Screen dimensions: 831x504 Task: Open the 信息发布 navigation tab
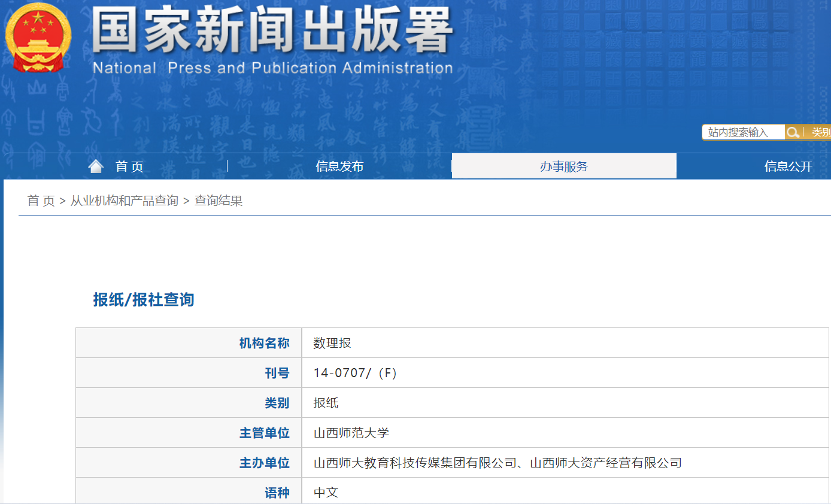(339, 166)
